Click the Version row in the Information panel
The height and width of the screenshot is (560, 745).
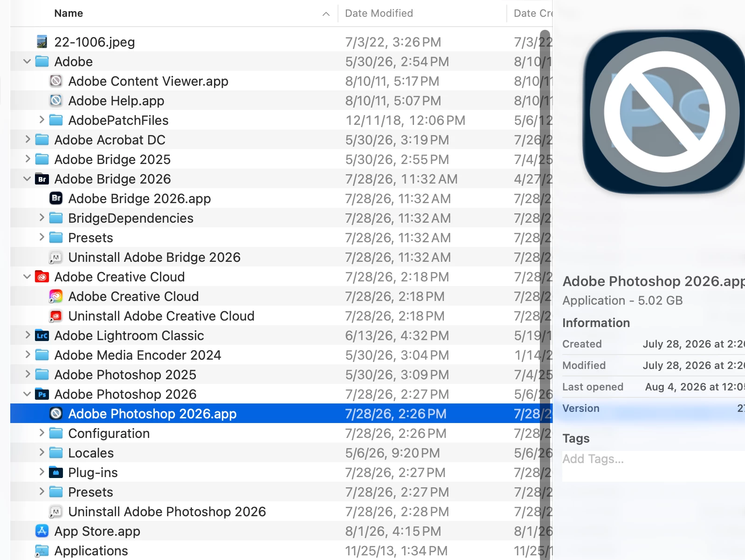[x=654, y=409]
